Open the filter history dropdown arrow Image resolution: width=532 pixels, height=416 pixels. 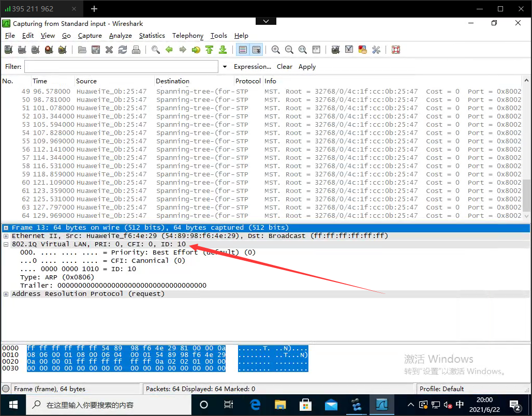(225, 67)
